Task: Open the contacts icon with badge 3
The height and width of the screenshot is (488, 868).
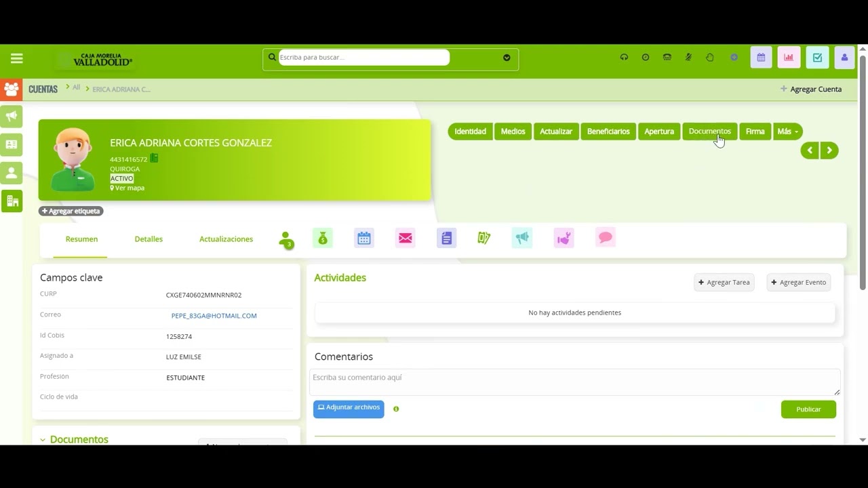Action: [x=285, y=239]
